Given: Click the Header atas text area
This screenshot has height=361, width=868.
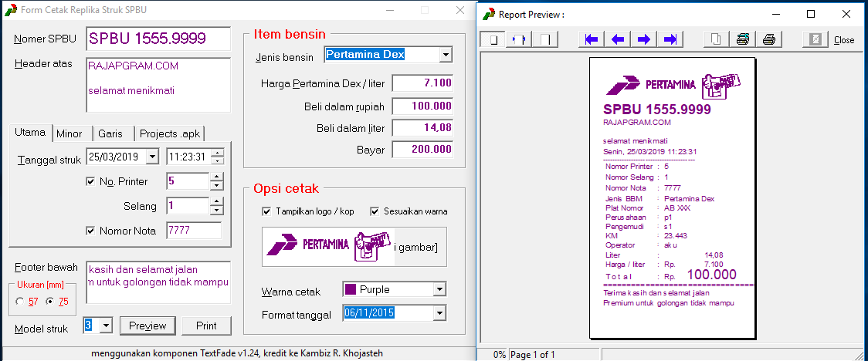Looking at the screenshot, I should pos(158,85).
